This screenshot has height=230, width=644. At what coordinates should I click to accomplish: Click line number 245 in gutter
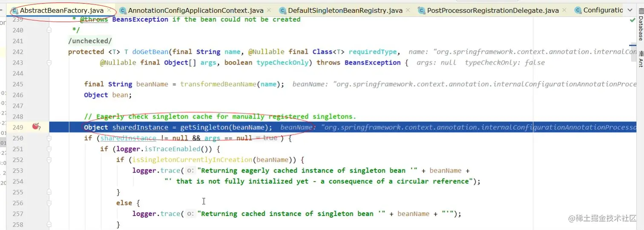point(17,84)
